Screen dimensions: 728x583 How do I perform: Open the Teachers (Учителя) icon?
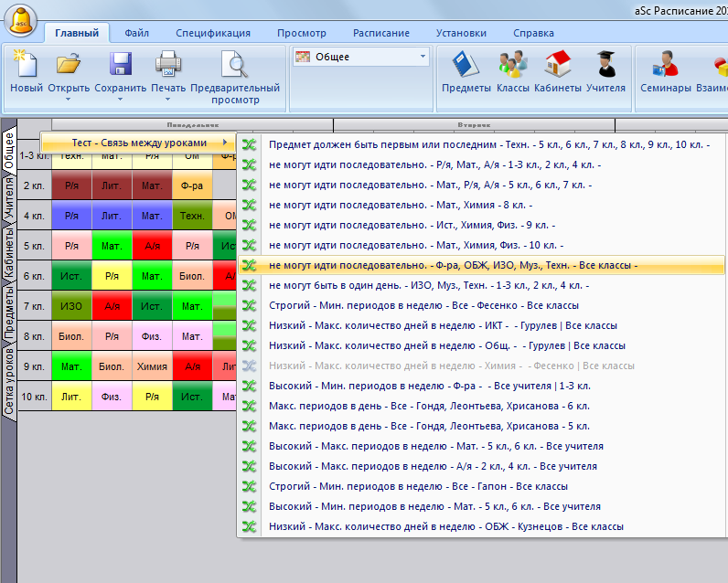[x=605, y=66]
